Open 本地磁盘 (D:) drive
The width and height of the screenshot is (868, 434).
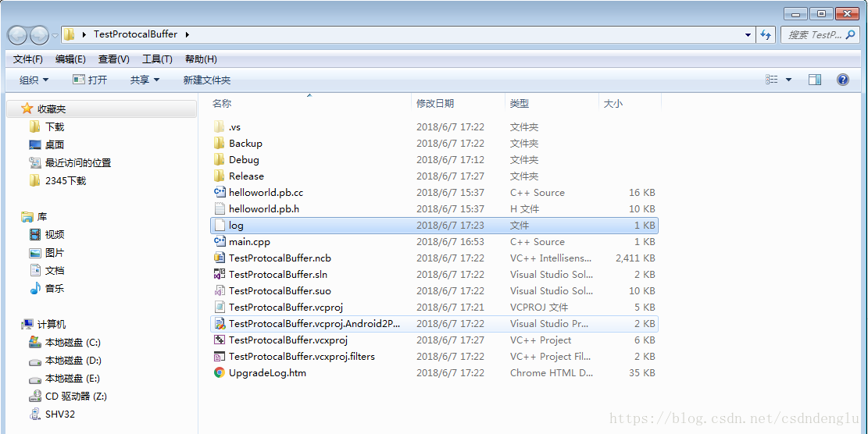73,361
